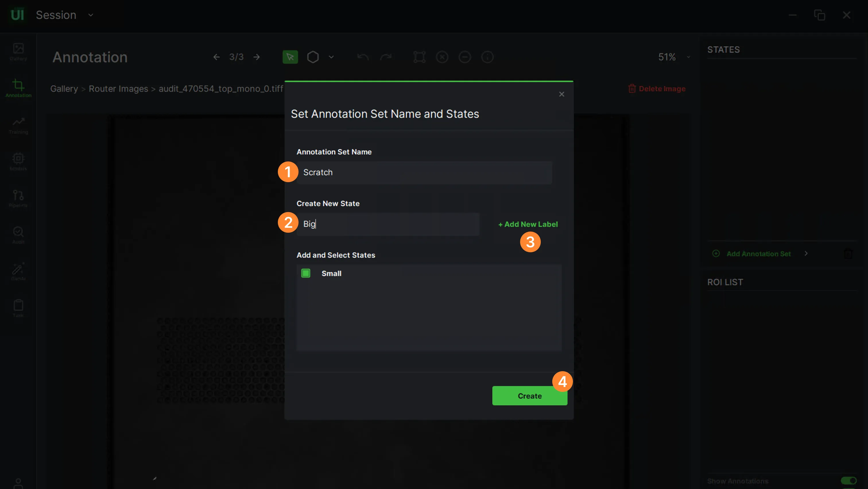
Task: Open the GenAI section
Action: 18,272
